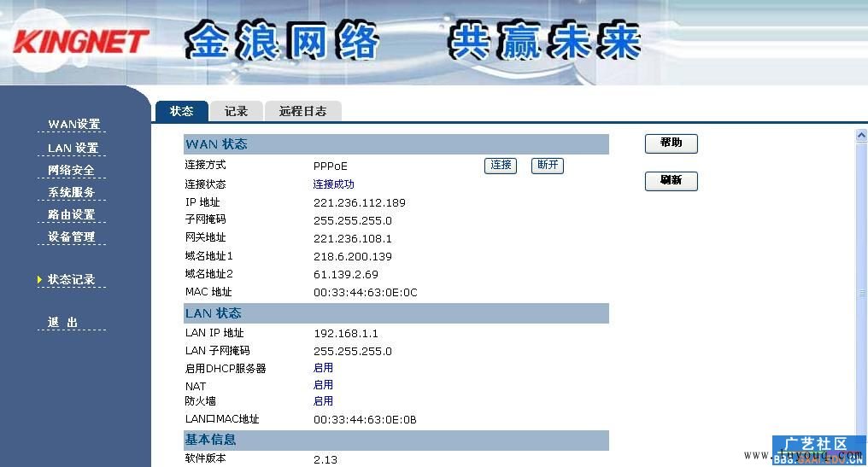Viewport: 868px width, 467px height.
Task: Click 启用 value in the 防火墙 row
Action: click(x=323, y=401)
